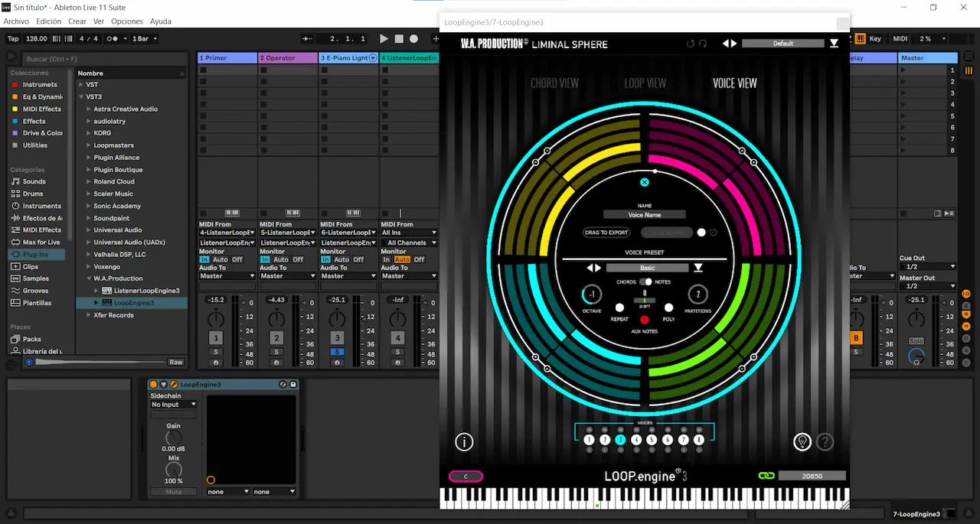Toggle the red Aux Notes button
980x524 pixels.
tap(644, 320)
